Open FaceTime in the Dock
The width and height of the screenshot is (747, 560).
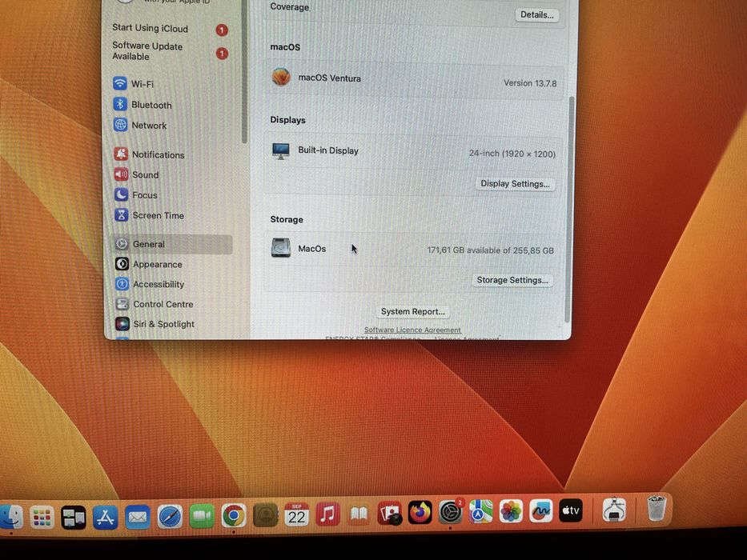click(202, 516)
